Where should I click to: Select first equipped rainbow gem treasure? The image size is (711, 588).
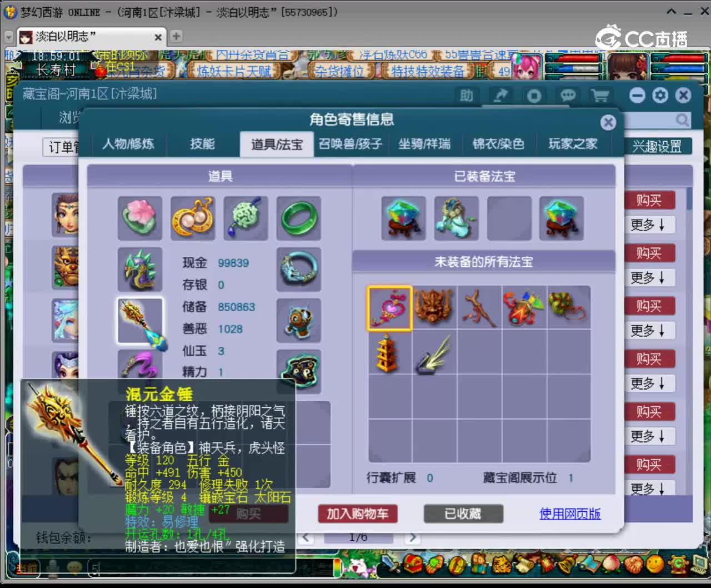[x=404, y=218]
